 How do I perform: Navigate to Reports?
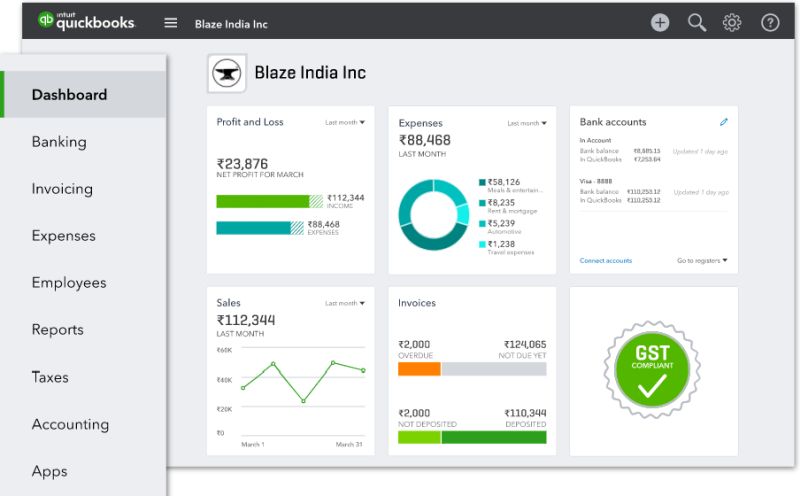point(58,330)
